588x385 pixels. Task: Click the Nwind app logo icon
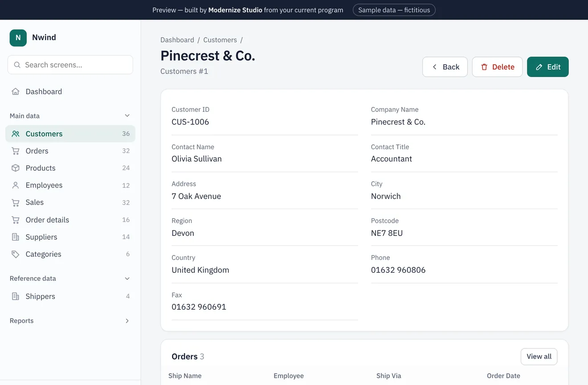coord(18,38)
